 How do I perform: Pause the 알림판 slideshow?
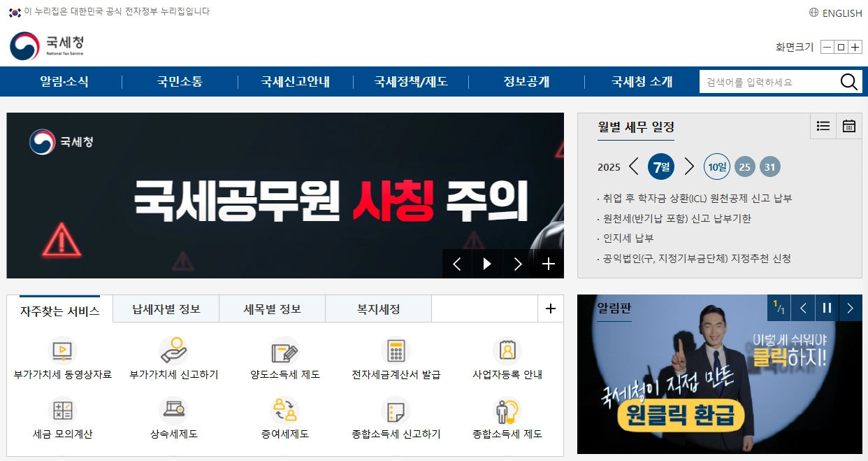(827, 307)
